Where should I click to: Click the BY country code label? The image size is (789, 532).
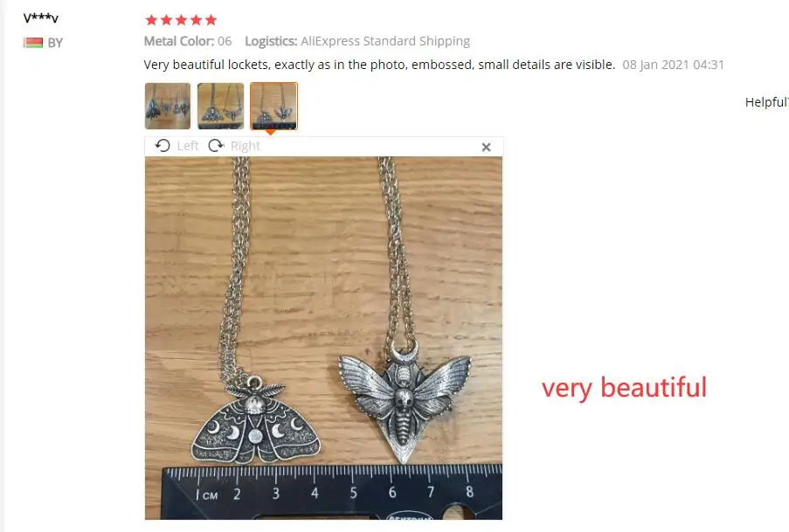(x=55, y=44)
